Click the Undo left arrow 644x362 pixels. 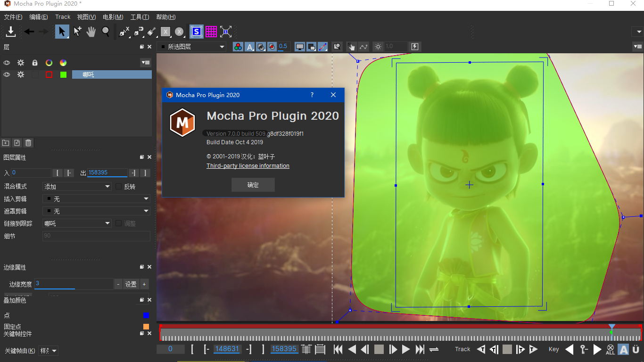29,32
